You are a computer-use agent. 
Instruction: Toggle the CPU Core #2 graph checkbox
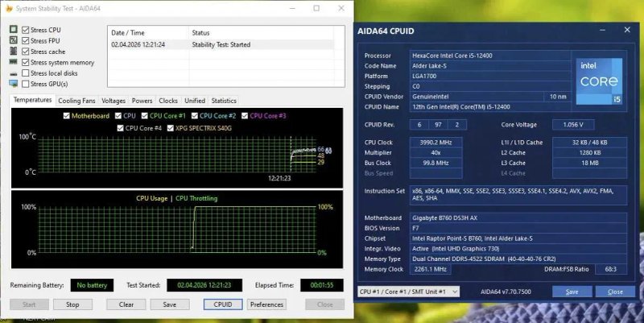[195, 116]
